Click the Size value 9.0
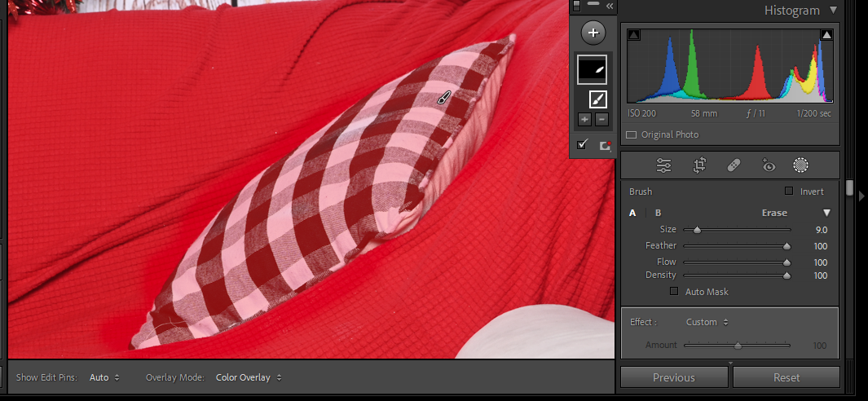This screenshot has height=401, width=868. point(821,230)
